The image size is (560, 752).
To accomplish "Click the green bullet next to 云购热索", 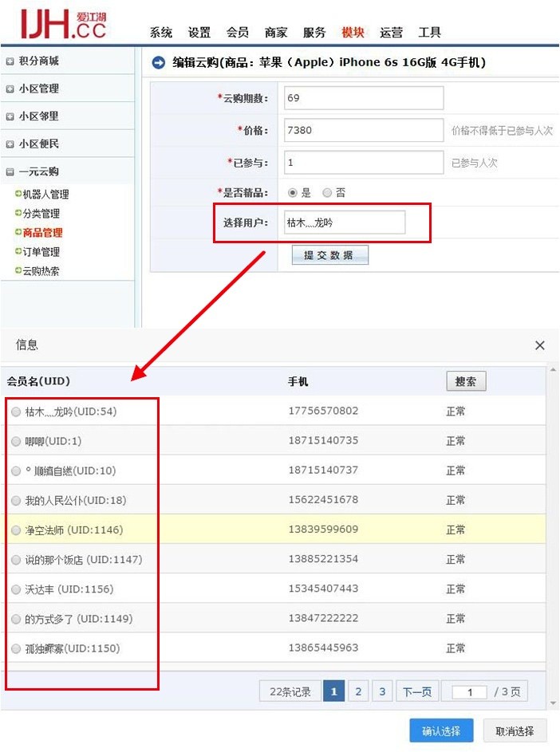I will 18,270.
